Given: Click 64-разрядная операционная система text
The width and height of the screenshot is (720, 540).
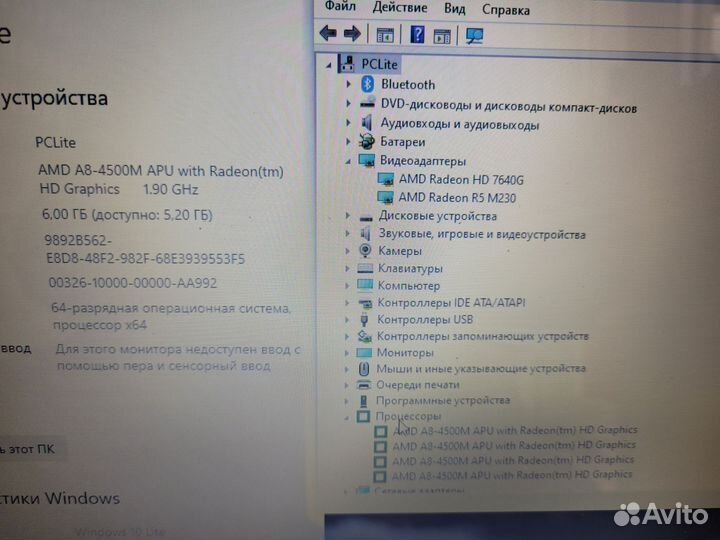Looking at the screenshot, I should pyautogui.click(x=170, y=308).
